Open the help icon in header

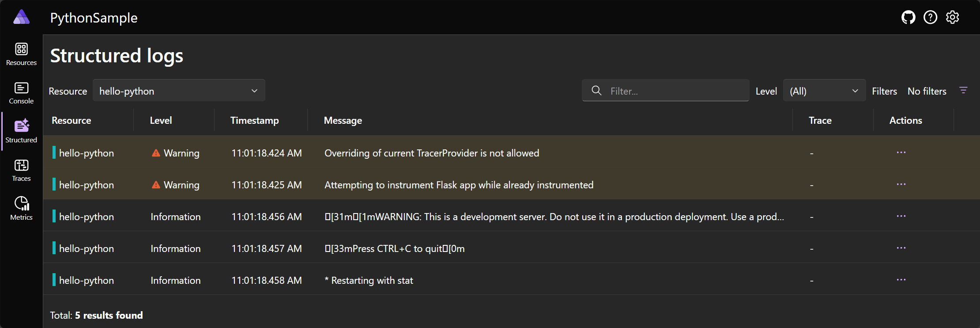point(930,18)
